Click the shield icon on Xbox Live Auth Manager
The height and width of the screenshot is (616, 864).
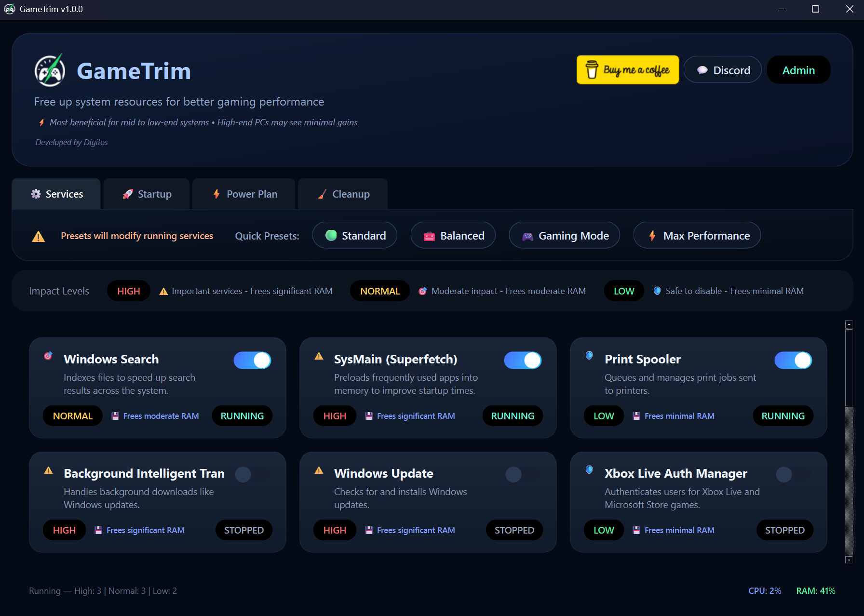click(x=589, y=469)
